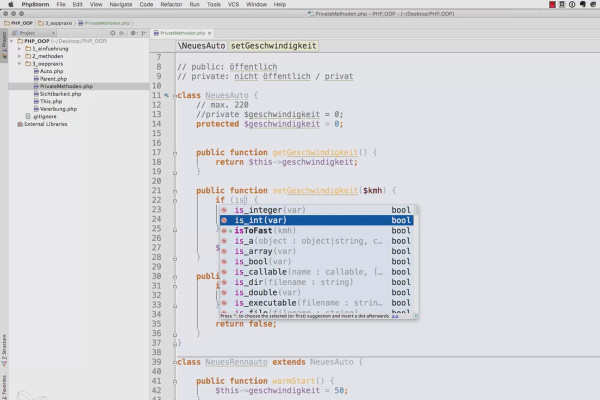Choose is_double(var) completion suggestion
This screenshot has height=400, width=600.
(316, 292)
